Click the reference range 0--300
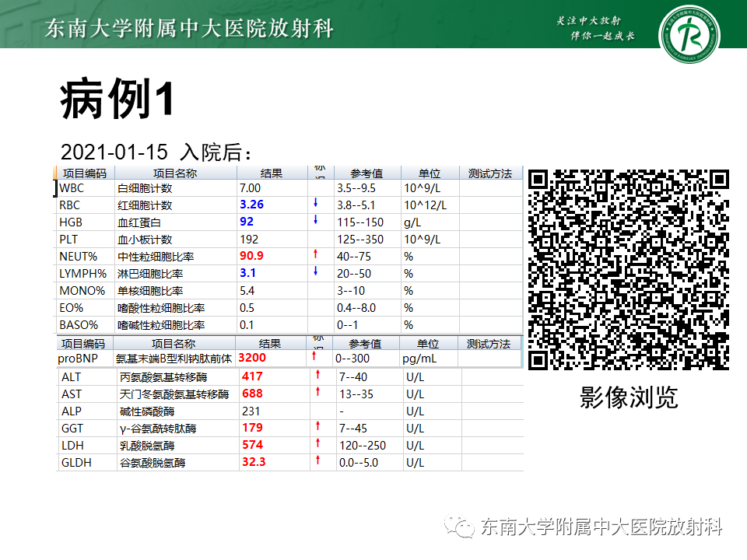The height and width of the screenshot is (560, 747). (x=352, y=358)
